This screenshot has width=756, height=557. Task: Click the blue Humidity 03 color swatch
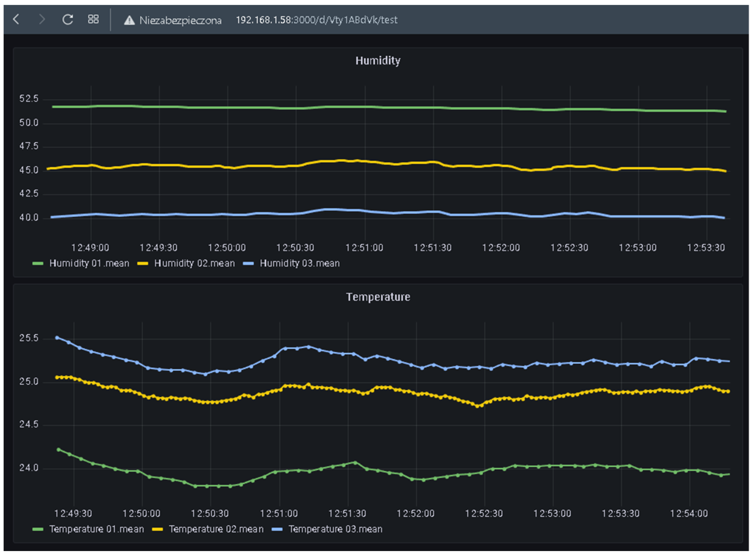coord(248,264)
